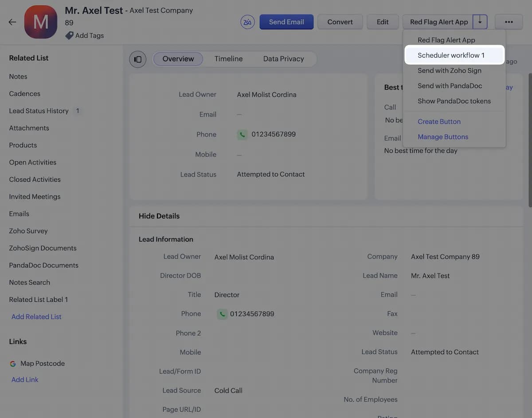The width and height of the screenshot is (532, 418).
Task: Open the Data Privacy tab
Action: click(x=283, y=59)
